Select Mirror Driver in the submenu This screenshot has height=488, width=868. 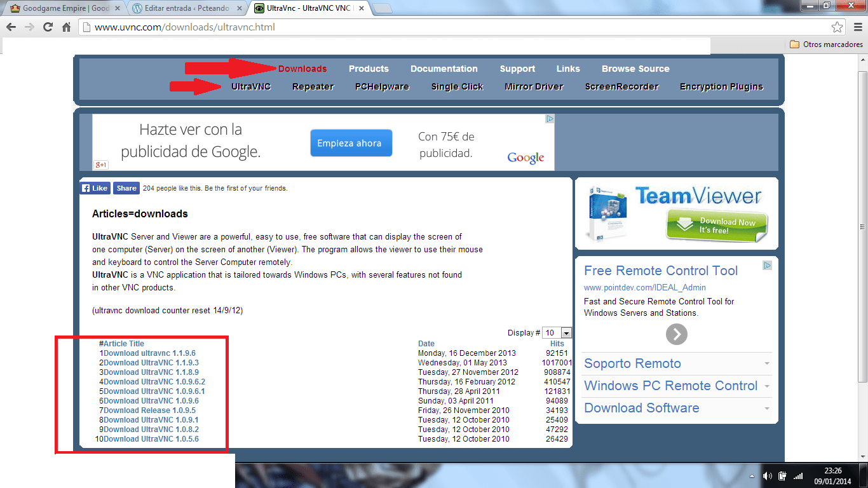[x=534, y=86]
